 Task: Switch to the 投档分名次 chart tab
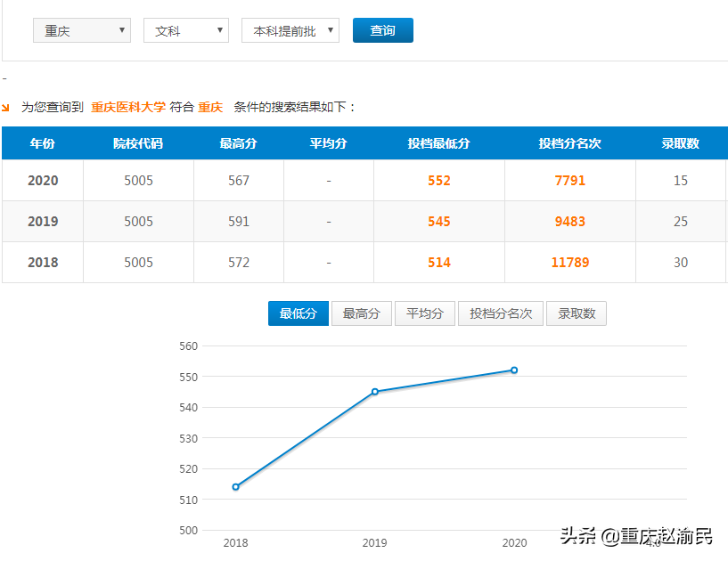coord(500,313)
